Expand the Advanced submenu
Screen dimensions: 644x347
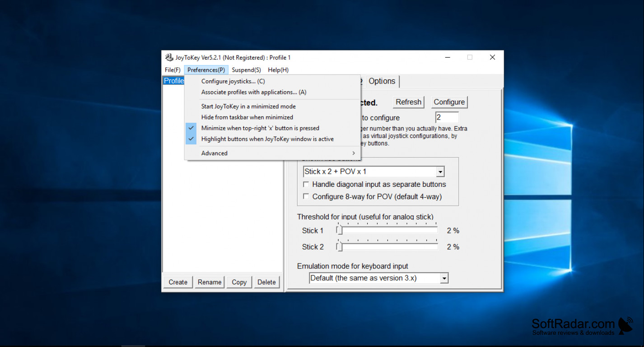(x=272, y=153)
